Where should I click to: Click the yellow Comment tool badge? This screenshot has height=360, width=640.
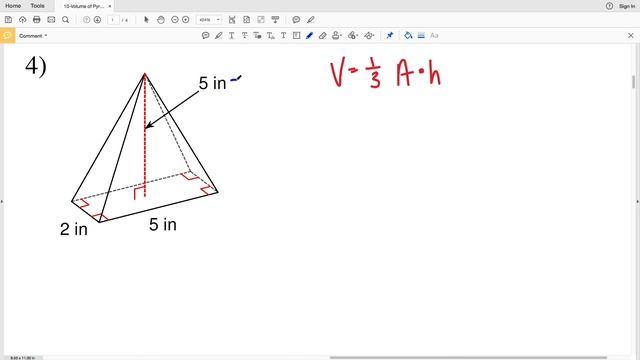pyautogui.click(x=7, y=36)
